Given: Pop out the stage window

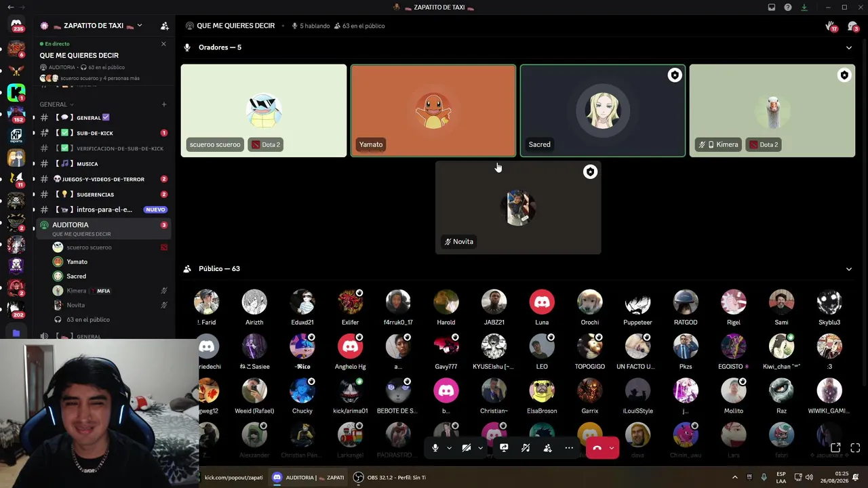Looking at the screenshot, I should 835,448.
